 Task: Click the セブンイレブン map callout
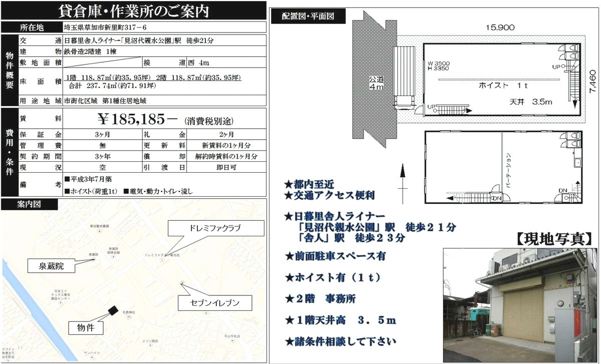pyautogui.click(x=214, y=303)
